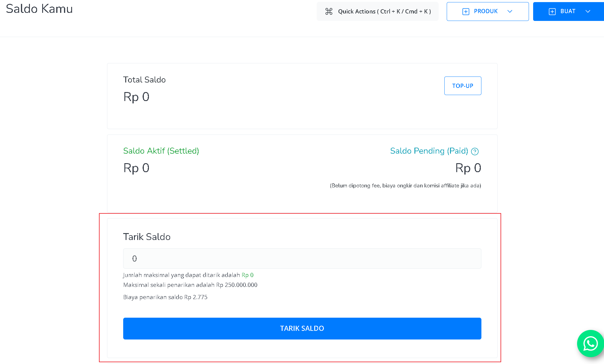
Task: Focus the Tarik Saldo amount field
Action: pyautogui.click(x=302, y=259)
